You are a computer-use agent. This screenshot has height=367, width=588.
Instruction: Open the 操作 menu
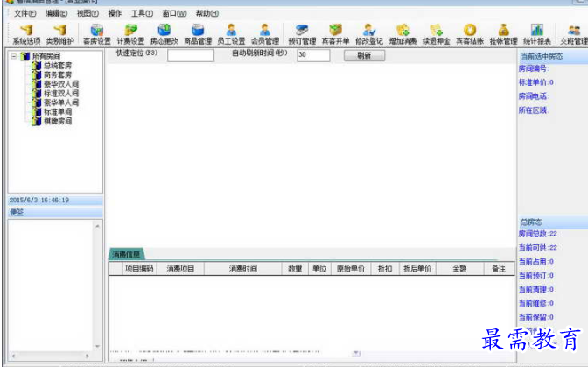click(115, 13)
